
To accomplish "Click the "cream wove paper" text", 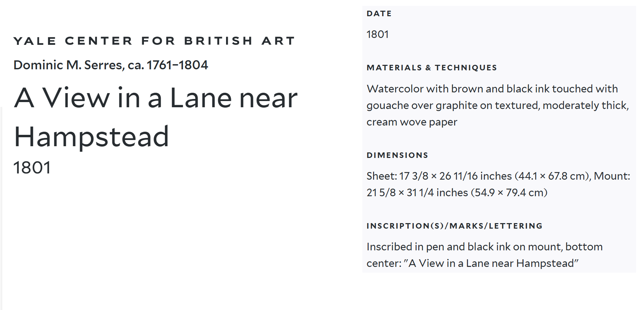I will [412, 122].
